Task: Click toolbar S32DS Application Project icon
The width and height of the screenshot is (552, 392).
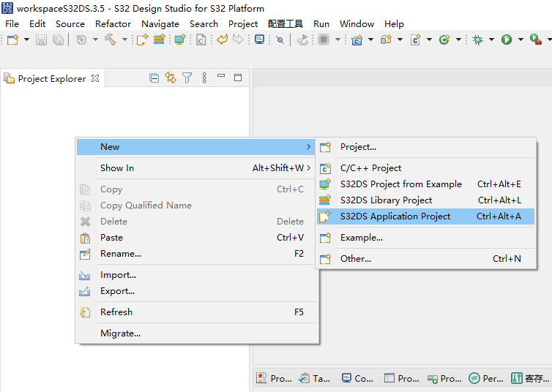Action: pyautogui.click(x=142, y=39)
